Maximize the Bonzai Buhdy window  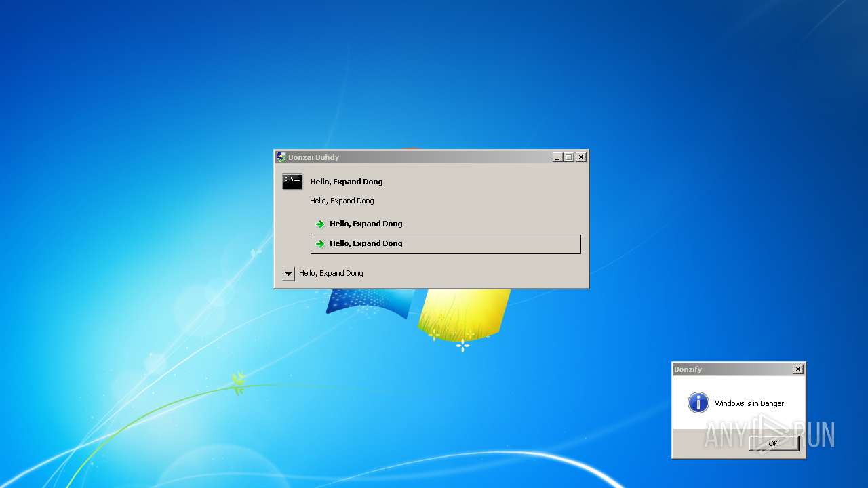point(568,157)
